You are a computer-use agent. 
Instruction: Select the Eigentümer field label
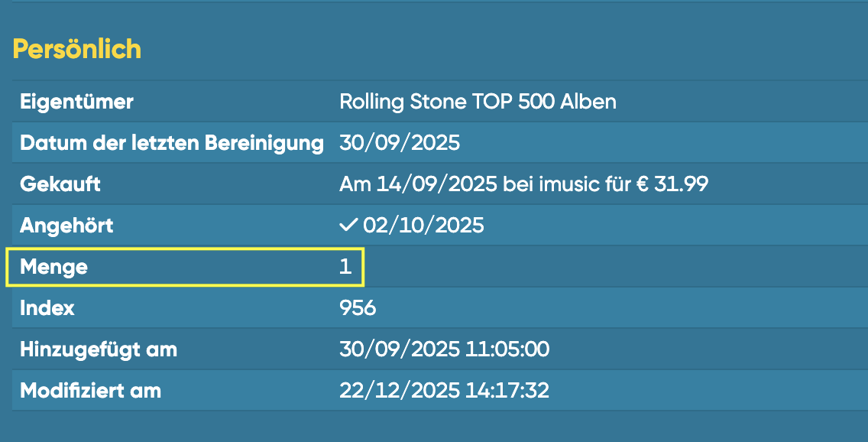tap(76, 101)
